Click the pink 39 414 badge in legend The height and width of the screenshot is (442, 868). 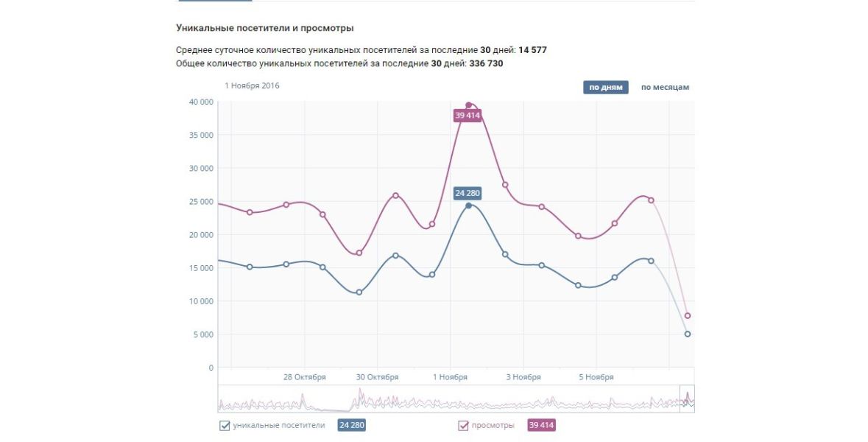click(x=541, y=425)
